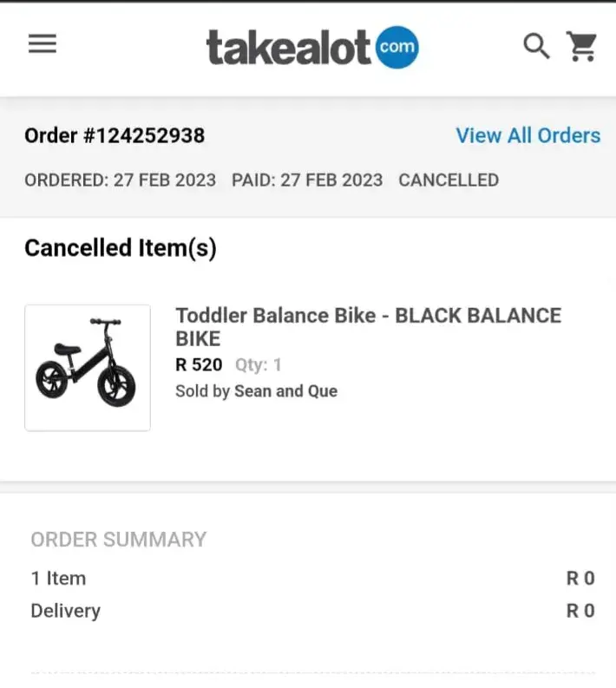Click the 1 Item summary row

tap(58, 579)
